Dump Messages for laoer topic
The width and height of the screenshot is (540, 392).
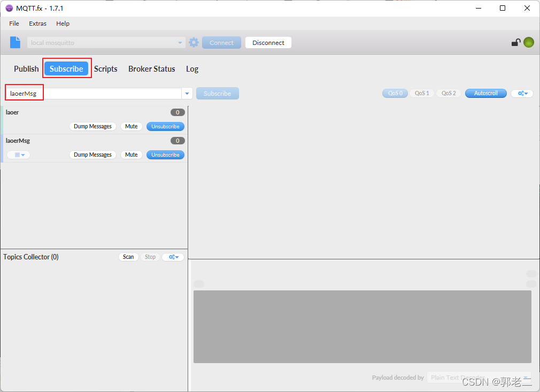92,126
